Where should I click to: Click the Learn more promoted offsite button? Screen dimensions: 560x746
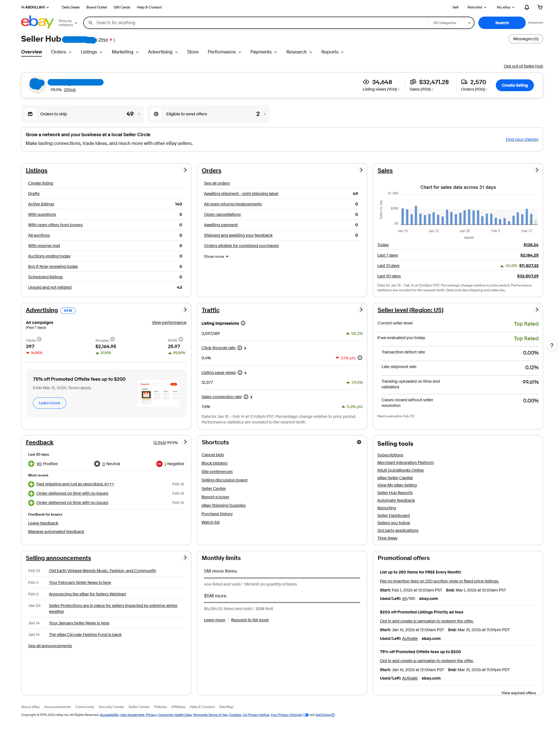(49, 403)
